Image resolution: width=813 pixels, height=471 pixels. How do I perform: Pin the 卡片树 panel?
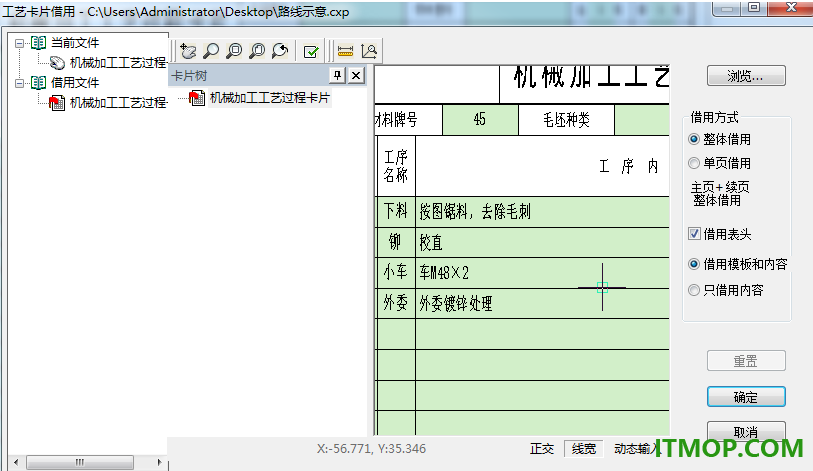[338, 76]
